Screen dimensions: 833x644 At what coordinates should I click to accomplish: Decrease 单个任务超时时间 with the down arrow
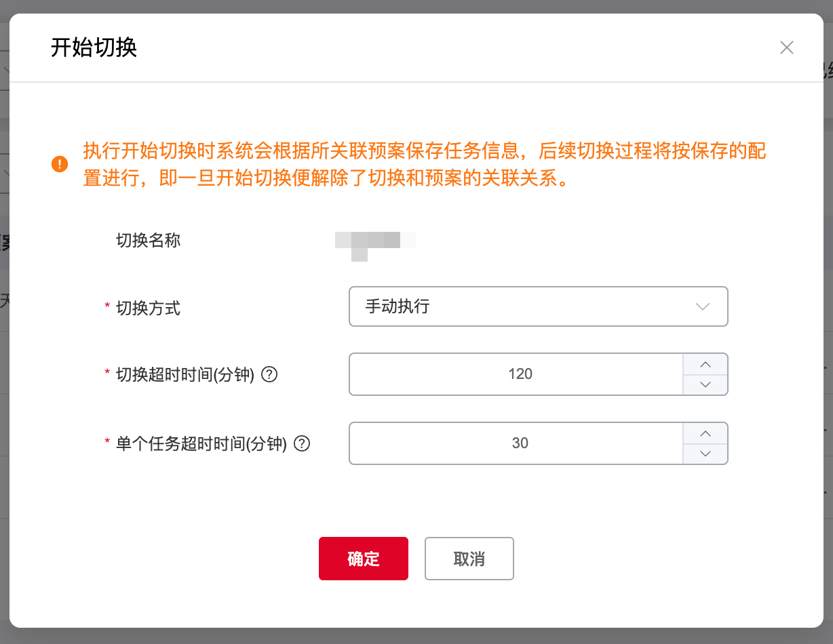click(x=705, y=454)
